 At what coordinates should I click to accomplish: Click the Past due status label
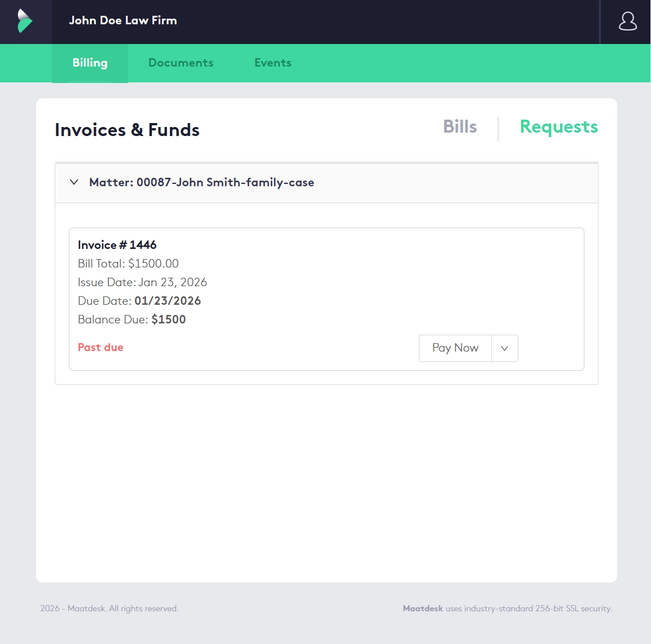101,348
